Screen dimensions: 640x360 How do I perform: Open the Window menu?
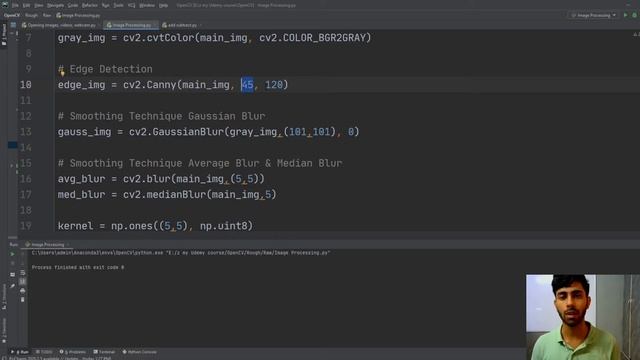147,5
